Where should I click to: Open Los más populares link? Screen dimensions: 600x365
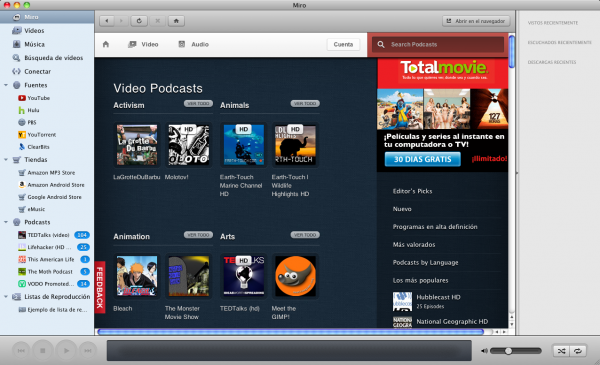(420, 280)
